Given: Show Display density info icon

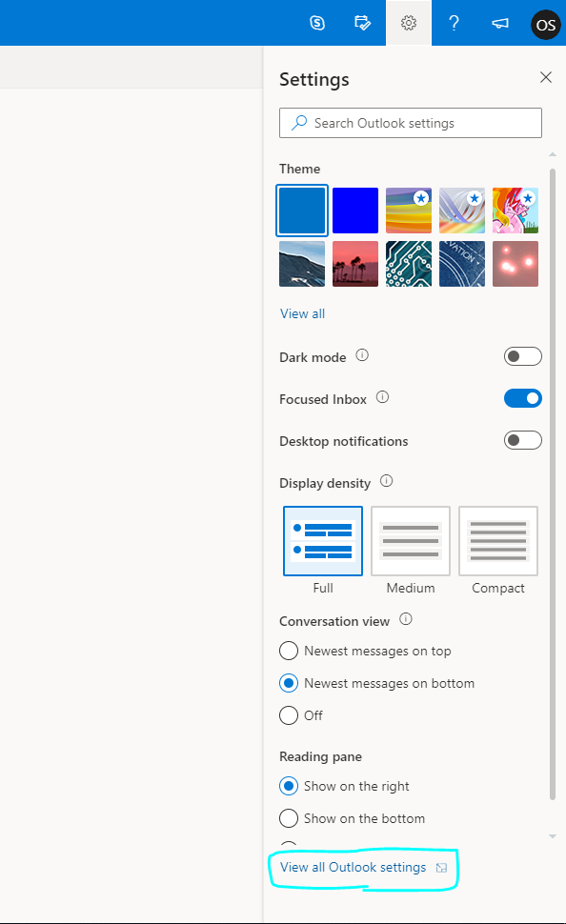Looking at the screenshot, I should click(x=386, y=481).
